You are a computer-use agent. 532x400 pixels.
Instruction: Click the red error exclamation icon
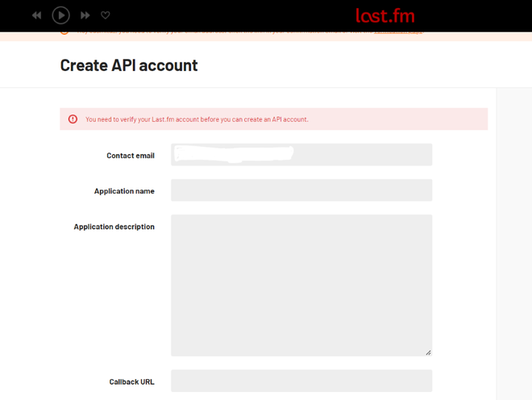tap(73, 119)
